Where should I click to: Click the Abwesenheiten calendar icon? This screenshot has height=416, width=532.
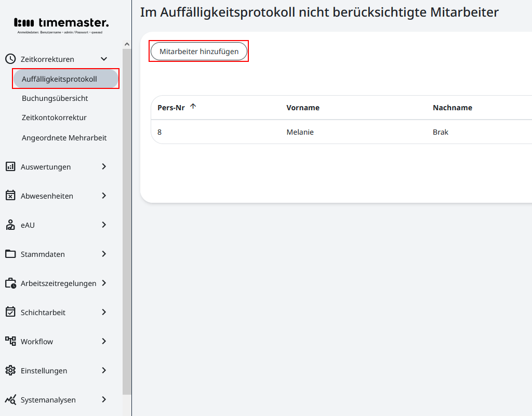click(x=9, y=196)
